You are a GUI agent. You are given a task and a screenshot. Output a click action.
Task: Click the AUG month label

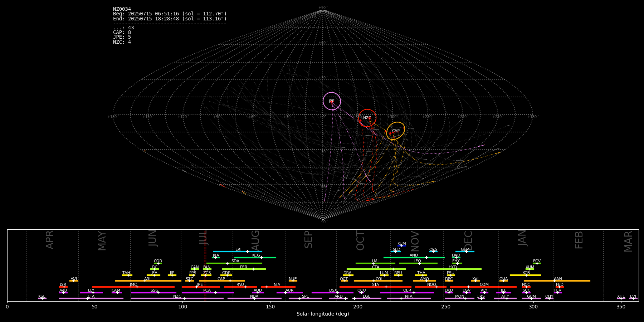click(x=255, y=241)
